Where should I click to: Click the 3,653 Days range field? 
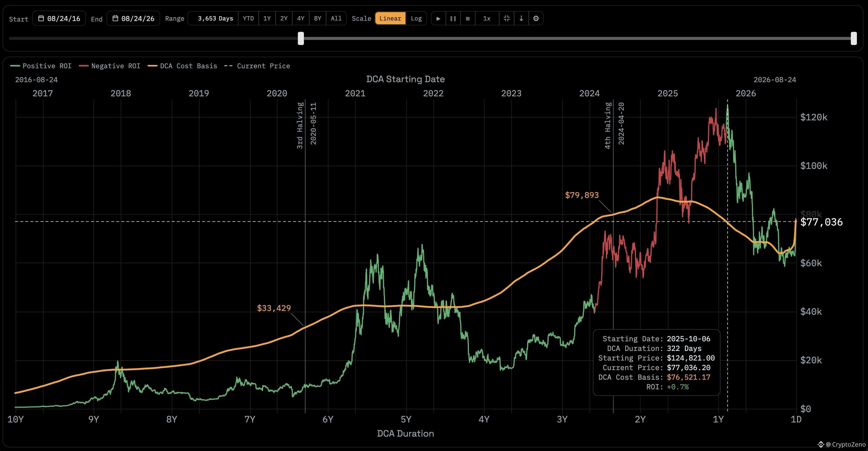213,18
